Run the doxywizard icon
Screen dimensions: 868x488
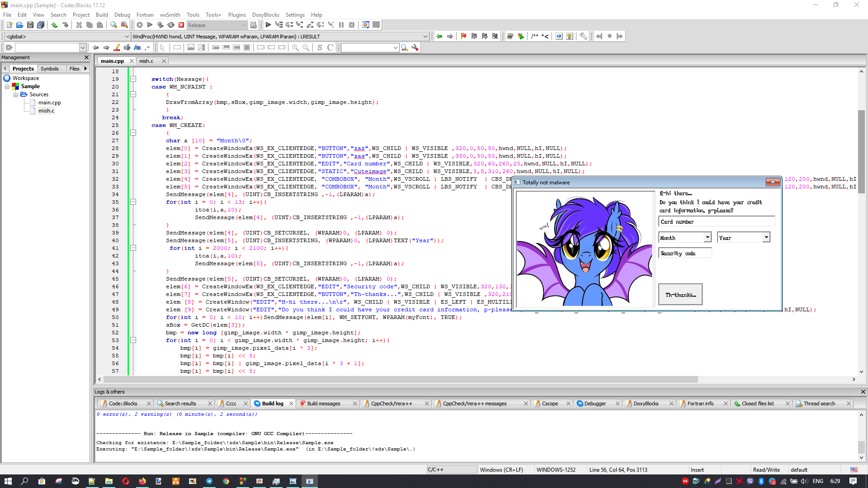click(x=510, y=37)
